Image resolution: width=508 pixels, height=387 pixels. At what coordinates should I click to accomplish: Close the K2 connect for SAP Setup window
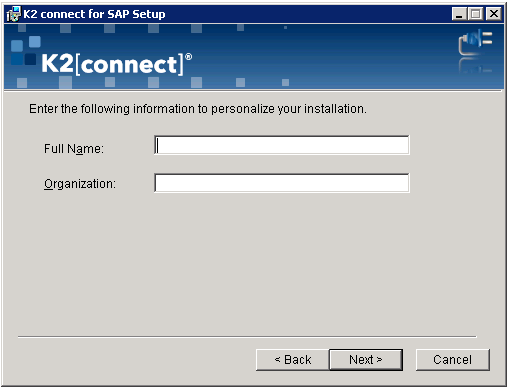point(494,14)
